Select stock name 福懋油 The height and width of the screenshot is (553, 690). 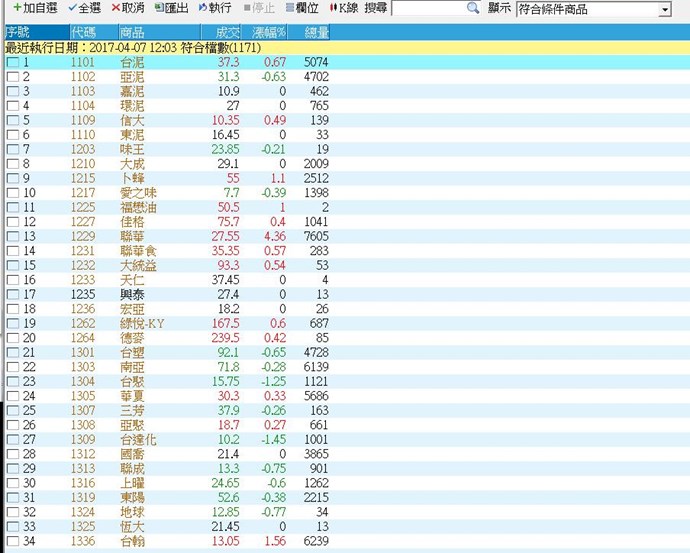pos(138,208)
